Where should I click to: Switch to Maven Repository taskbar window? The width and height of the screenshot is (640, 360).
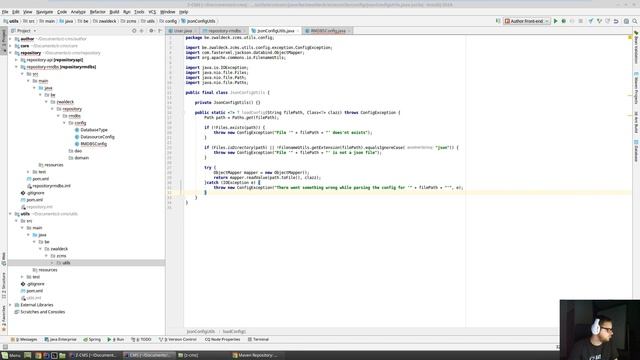click(x=255, y=356)
